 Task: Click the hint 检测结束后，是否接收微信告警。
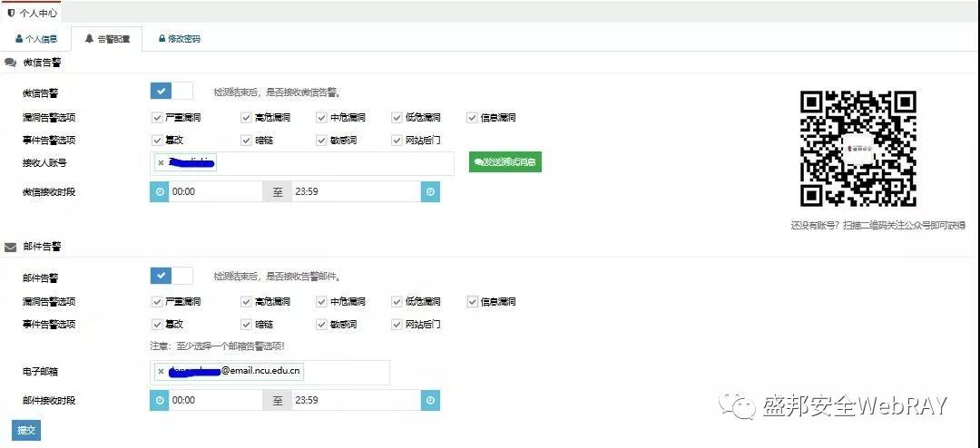click(x=279, y=93)
